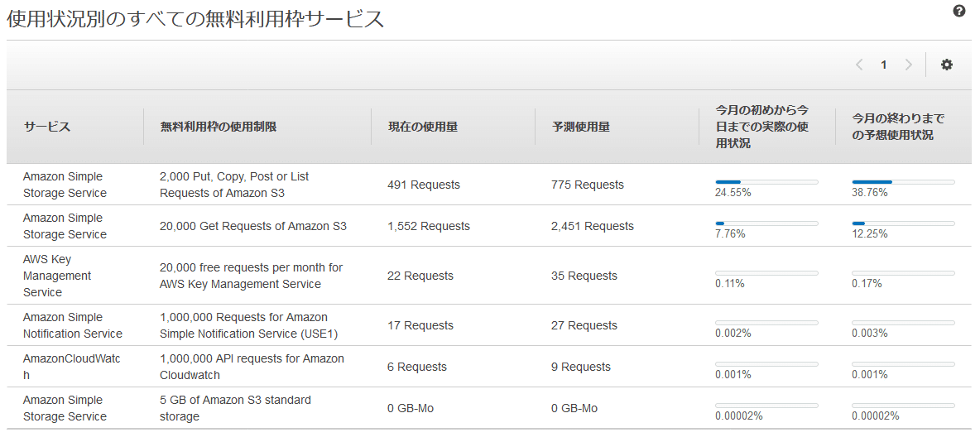Sort by 現在の使用量 column header
Image resolution: width=980 pixels, height=442 pixels.
pyautogui.click(x=423, y=127)
